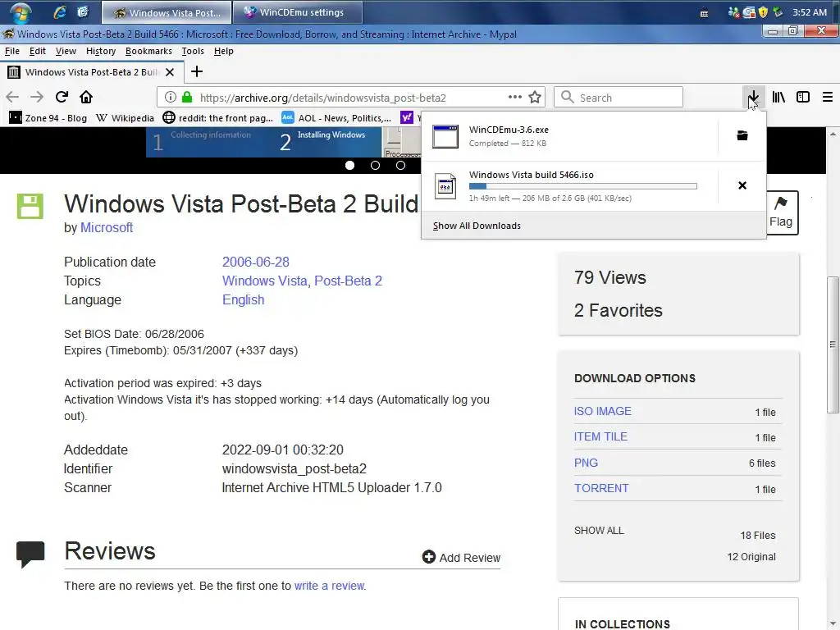Select first carousel dot indicator

pyautogui.click(x=349, y=166)
